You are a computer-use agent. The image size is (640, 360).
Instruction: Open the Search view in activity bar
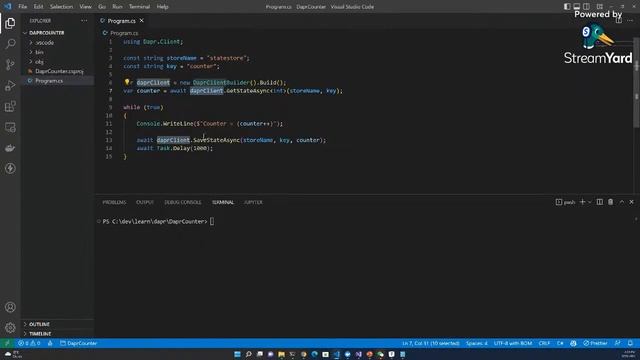(x=10, y=44)
